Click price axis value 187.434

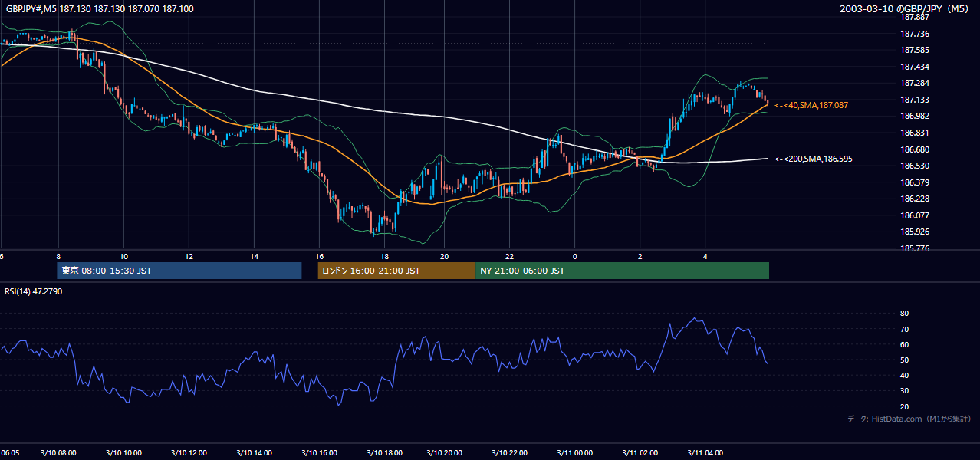tap(915, 67)
